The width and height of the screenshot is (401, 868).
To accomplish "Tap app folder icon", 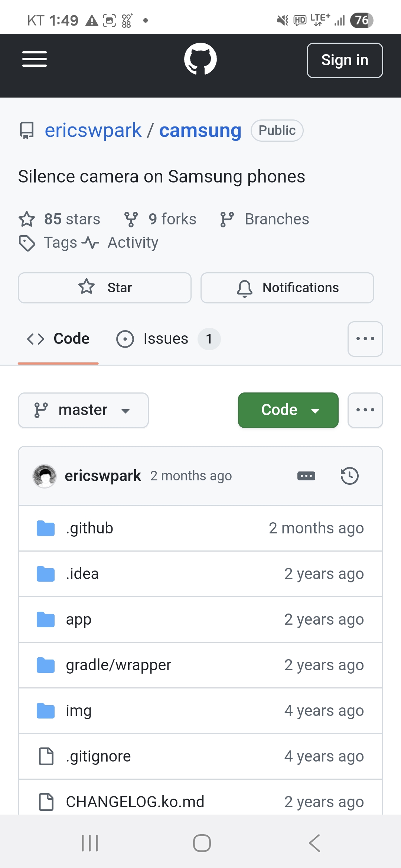I will [46, 619].
